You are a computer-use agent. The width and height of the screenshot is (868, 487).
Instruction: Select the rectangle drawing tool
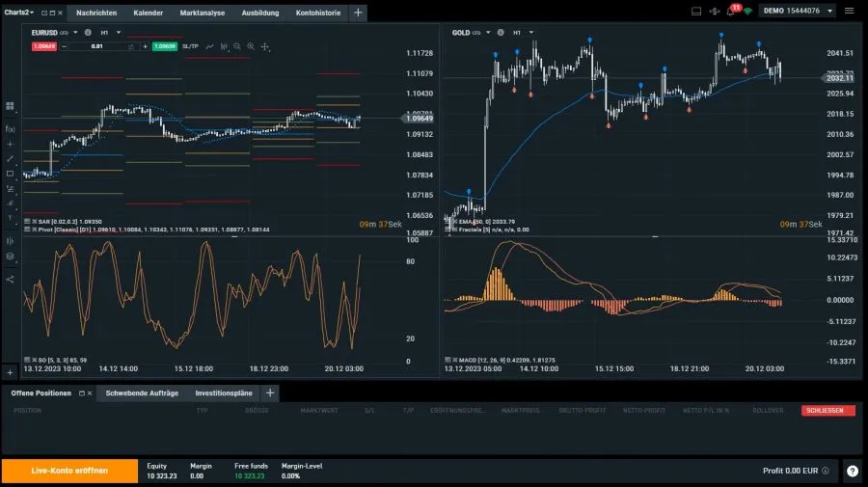(x=10, y=174)
